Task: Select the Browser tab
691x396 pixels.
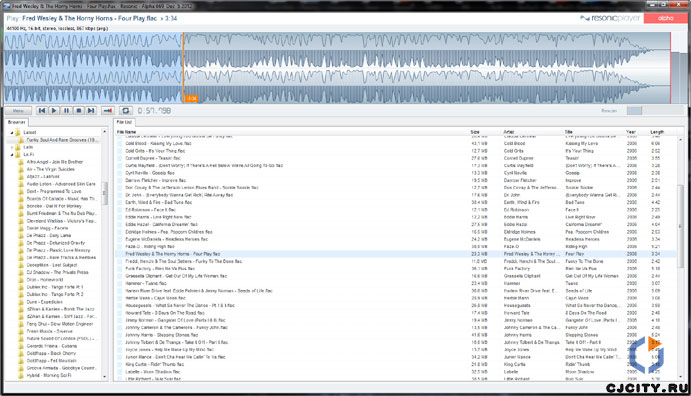Action: click(17, 122)
